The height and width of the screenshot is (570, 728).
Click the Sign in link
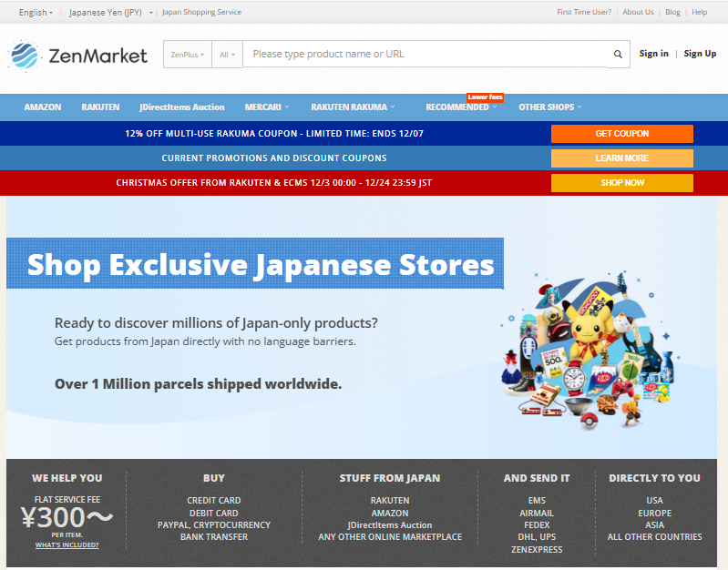pos(653,54)
